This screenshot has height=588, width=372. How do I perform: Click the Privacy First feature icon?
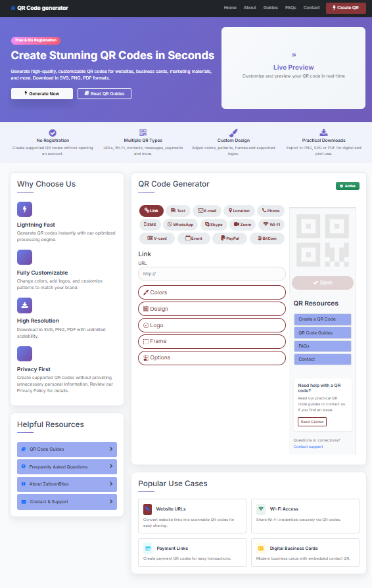pos(24,353)
